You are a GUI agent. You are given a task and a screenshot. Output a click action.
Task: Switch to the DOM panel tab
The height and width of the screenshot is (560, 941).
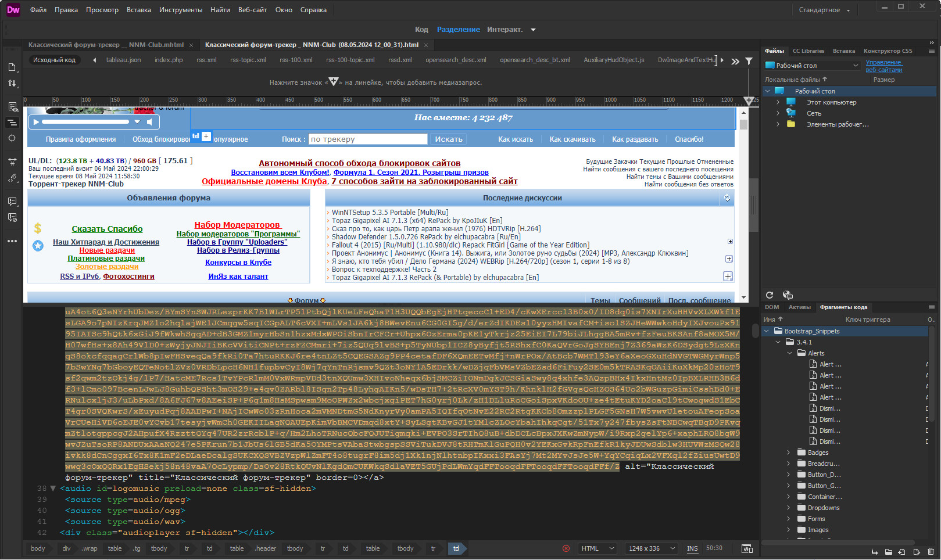(772, 307)
